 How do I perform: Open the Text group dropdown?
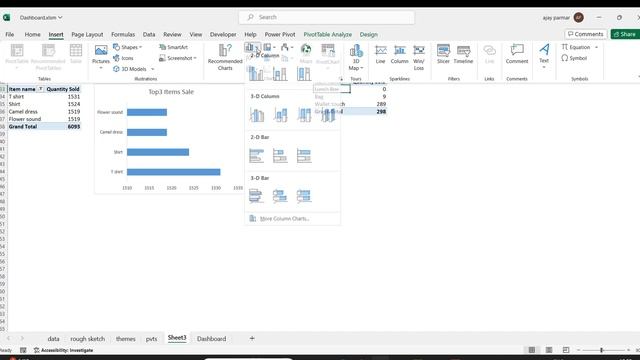pyautogui.click(x=544, y=67)
